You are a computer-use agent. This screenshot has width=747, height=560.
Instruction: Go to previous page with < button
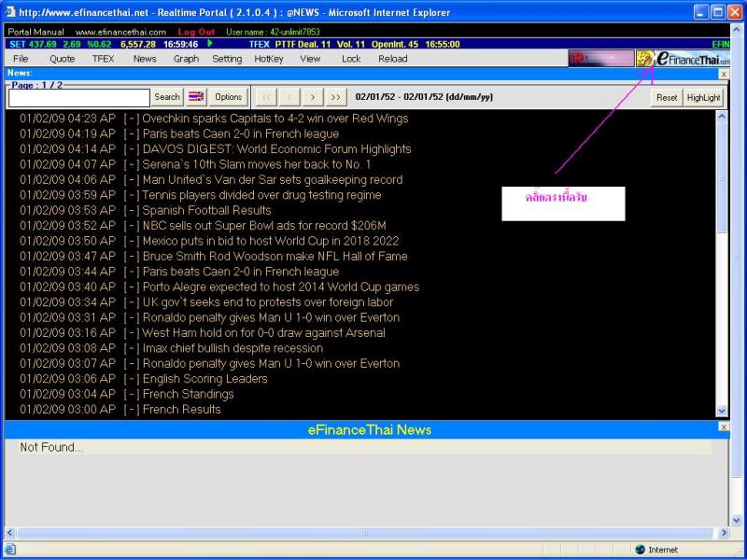[289, 97]
